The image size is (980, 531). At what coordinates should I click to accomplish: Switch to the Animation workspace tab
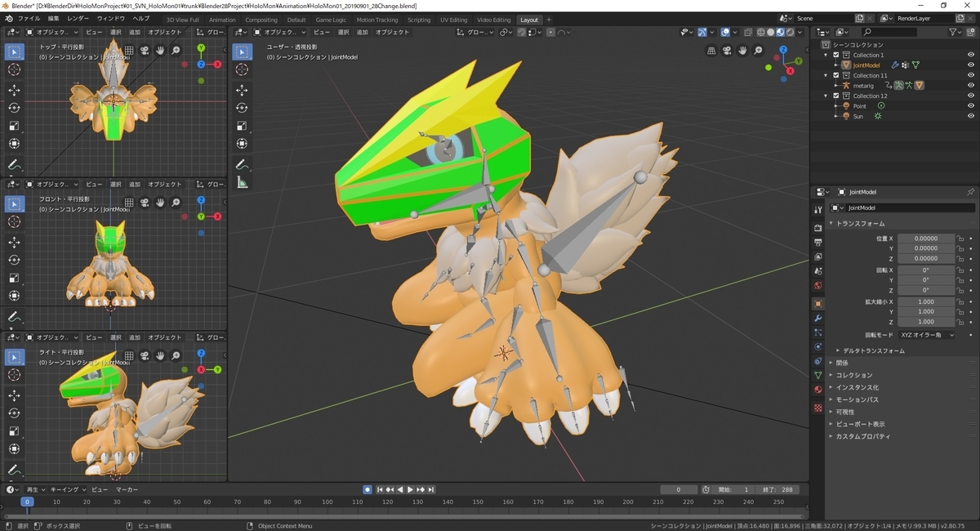pos(222,20)
